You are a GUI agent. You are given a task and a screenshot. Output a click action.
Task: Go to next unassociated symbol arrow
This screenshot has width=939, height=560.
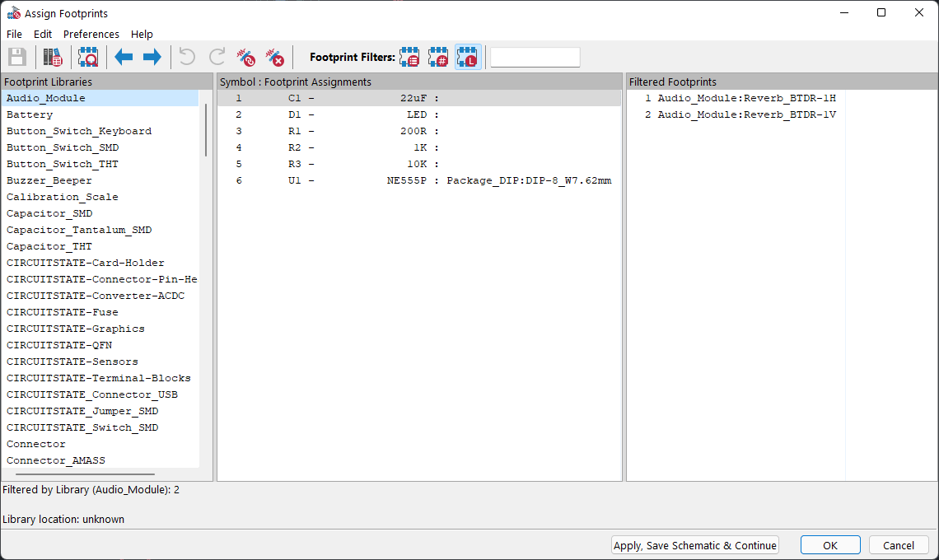(x=152, y=58)
